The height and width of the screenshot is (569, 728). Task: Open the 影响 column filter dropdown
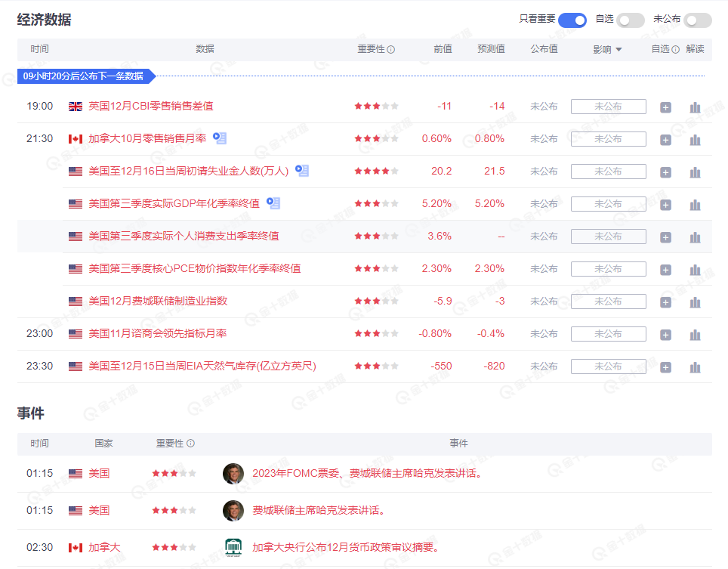pos(610,48)
